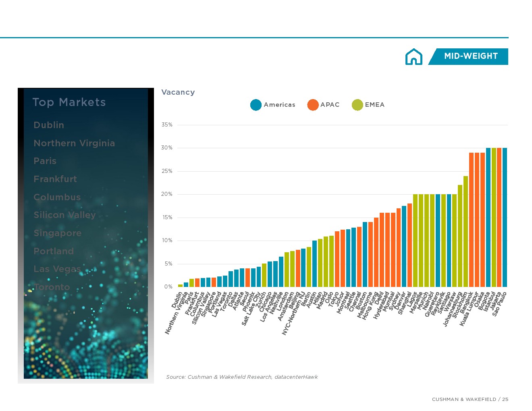Click the Sao Paulo bar in chart
Image resolution: width=532 pixels, height=411 pixels.
pyautogui.click(x=505, y=218)
